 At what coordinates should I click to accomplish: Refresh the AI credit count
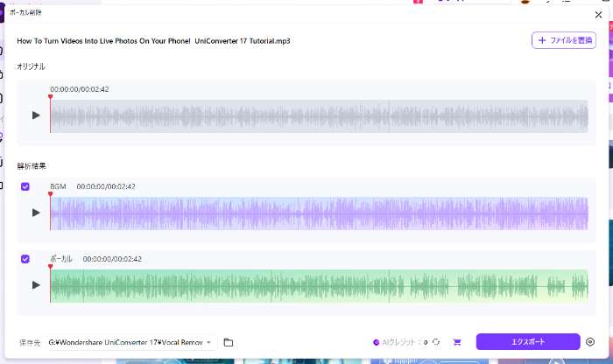(435, 342)
